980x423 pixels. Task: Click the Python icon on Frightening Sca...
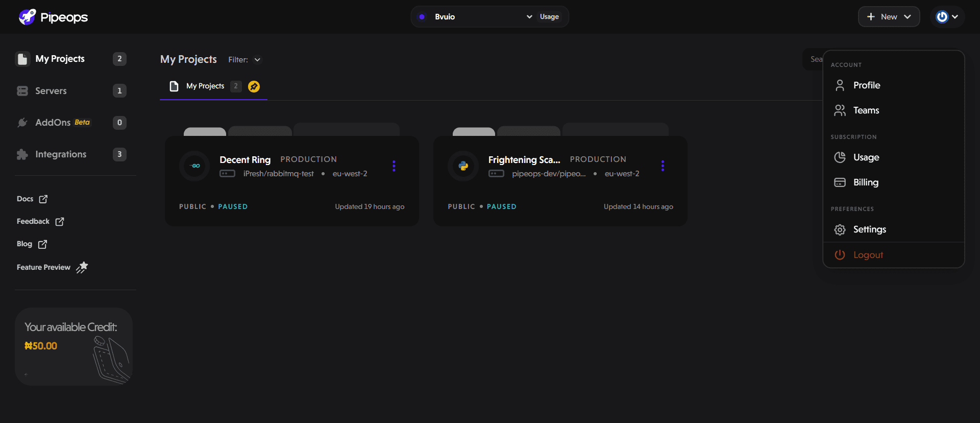[463, 166]
